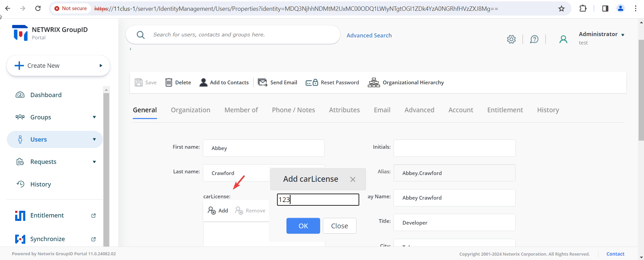Switch to the Phone / Notes tab

pos(294,110)
